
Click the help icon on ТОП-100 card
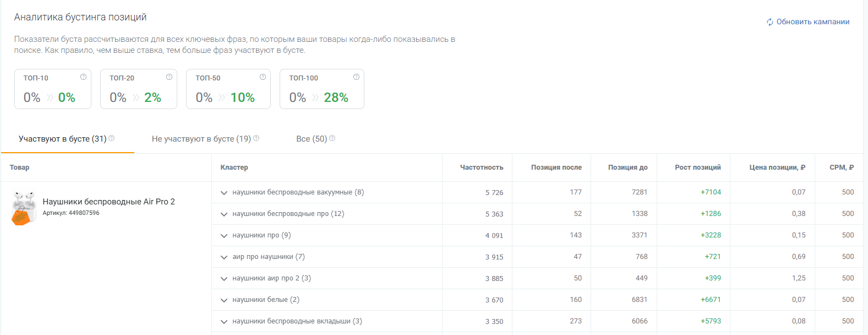356,77
